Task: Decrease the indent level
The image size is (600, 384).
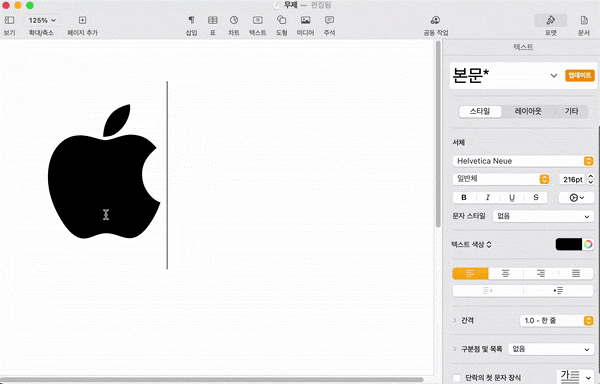Action: pyautogui.click(x=488, y=291)
